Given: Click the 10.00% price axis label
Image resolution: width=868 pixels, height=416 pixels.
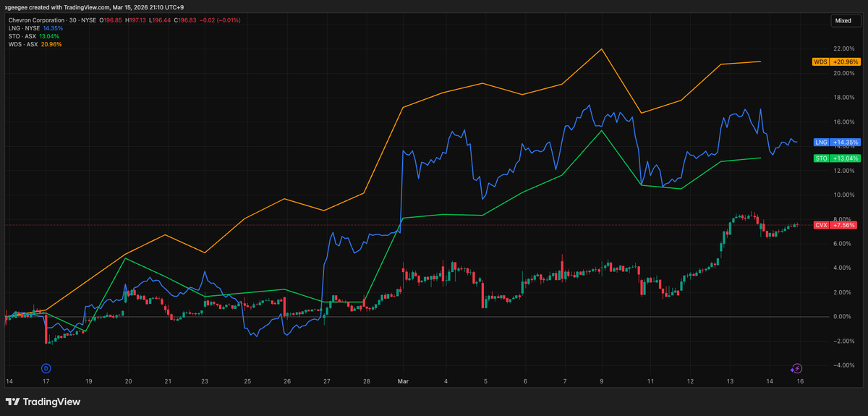Looking at the screenshot, I should pos(845,195).
